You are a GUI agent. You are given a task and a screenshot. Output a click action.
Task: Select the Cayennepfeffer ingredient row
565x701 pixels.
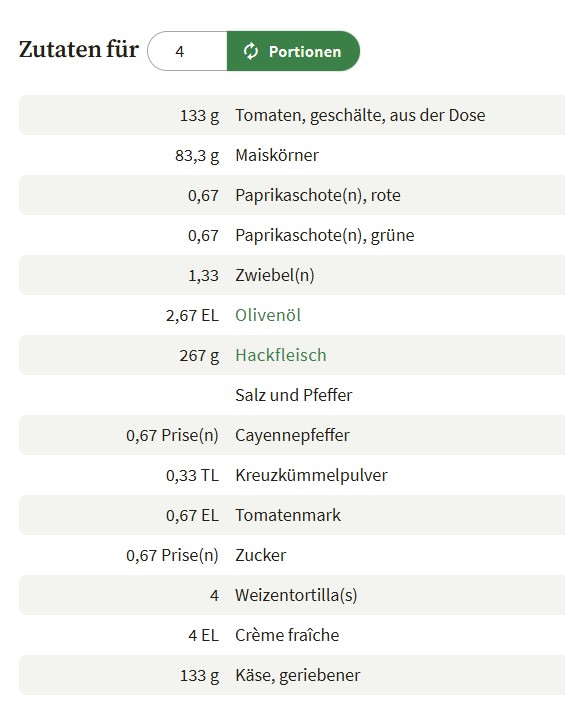point(292,435)
